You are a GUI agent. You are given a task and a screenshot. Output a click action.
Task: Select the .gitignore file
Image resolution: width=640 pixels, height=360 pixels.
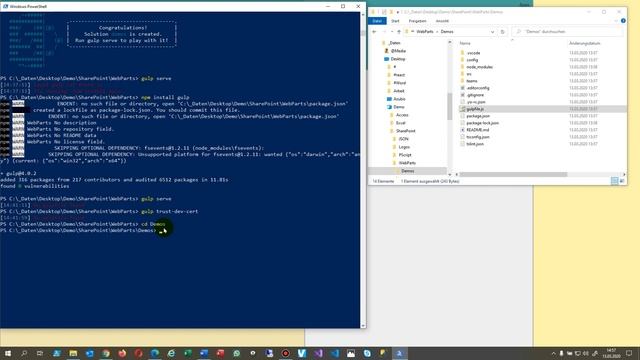[475, 95]
